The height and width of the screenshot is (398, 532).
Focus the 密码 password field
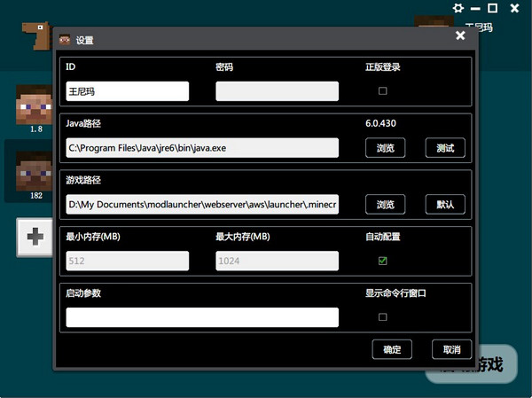pyautogui.click(x=277, y=91)
